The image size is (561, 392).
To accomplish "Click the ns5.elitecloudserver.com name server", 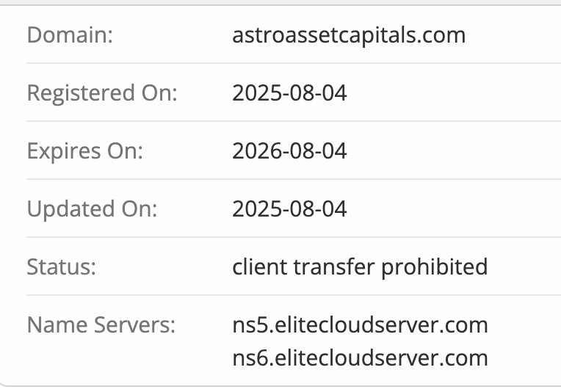I will [x=360, y=324].
